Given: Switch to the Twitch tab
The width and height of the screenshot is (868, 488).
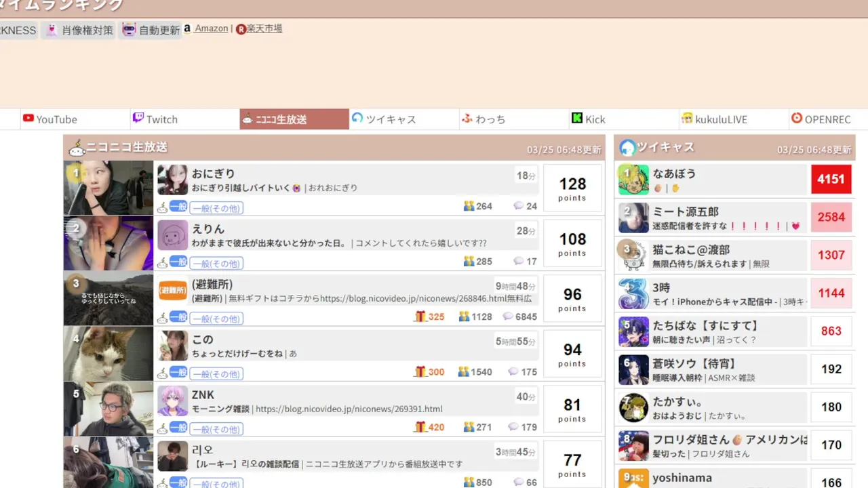Looking at the screenshot, I should (x=184, y=119).
